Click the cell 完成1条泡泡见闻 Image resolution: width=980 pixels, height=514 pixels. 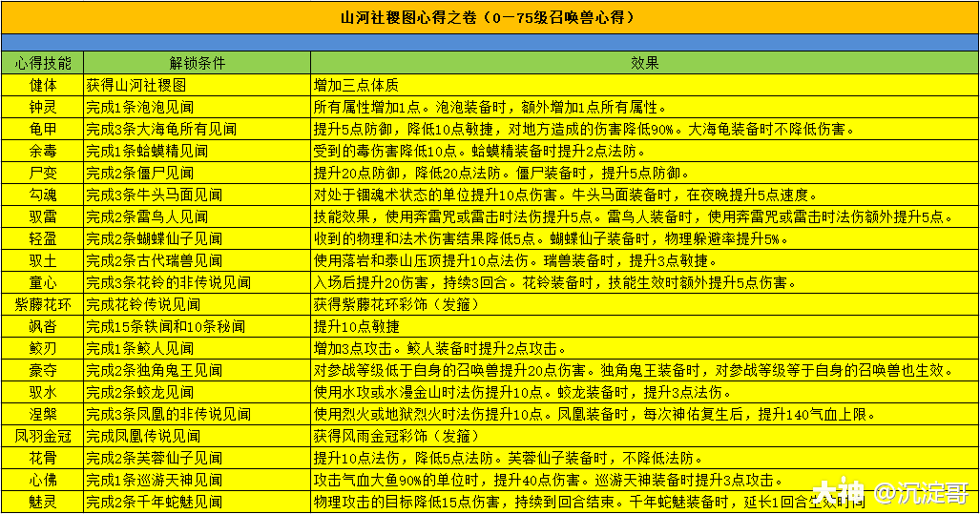pos(197,107)
